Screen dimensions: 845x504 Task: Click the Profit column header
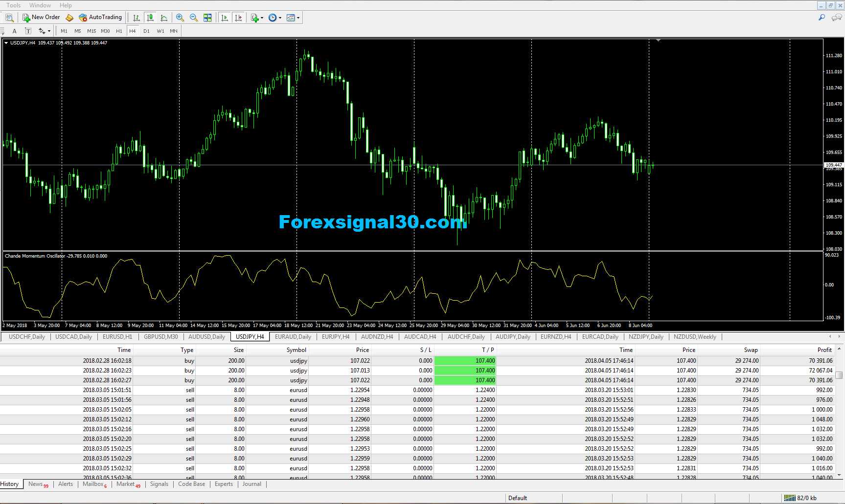(824, 350)
